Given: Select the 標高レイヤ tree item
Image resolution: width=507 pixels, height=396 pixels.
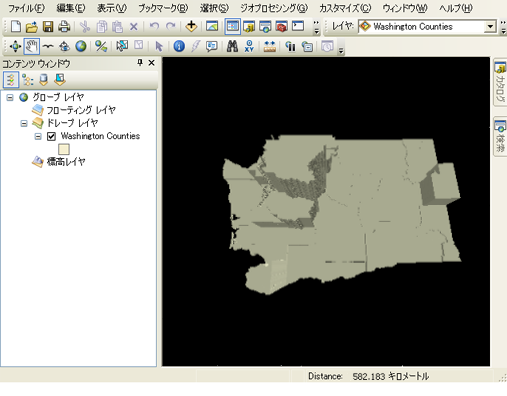Looking at the screenshot, I should [66, 162].
